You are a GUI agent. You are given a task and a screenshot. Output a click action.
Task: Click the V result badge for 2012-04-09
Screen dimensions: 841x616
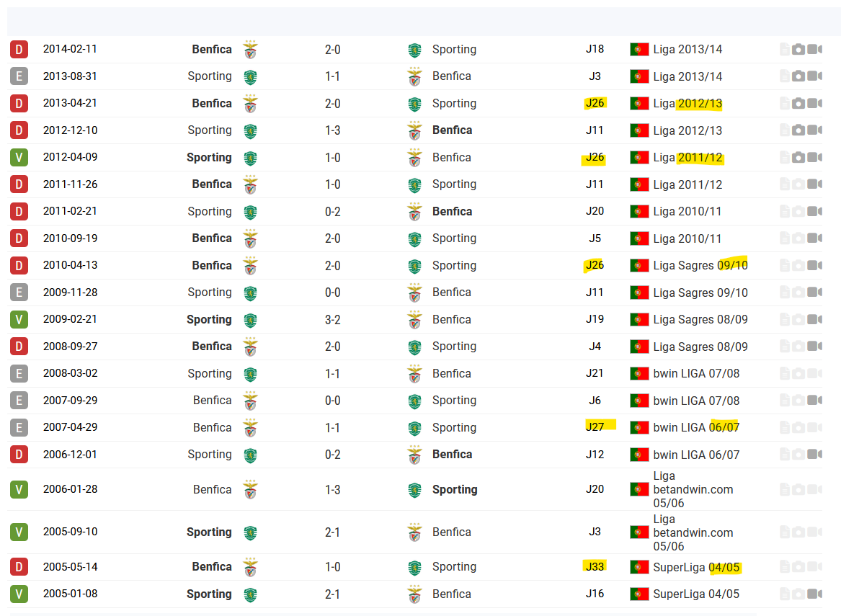(x=19, y=157)
